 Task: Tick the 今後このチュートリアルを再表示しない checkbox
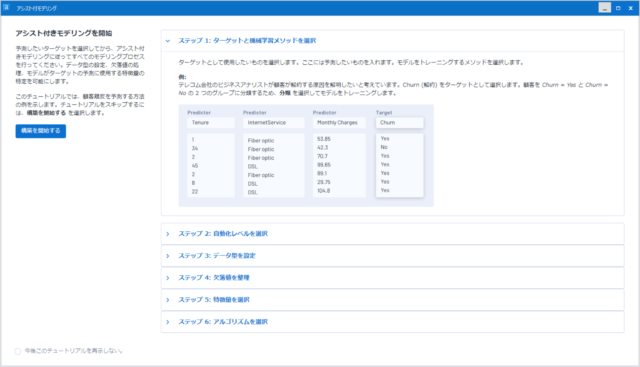coord(18,351)
